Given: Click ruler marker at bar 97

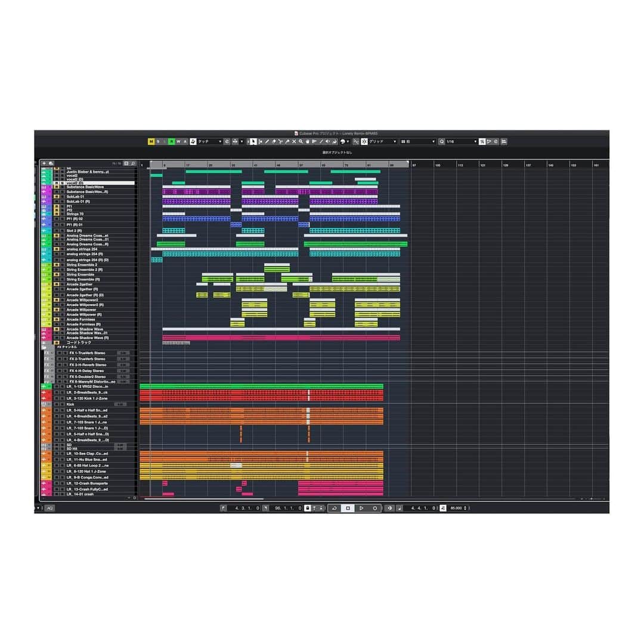Looking at the screenshot, I should 414,165.
